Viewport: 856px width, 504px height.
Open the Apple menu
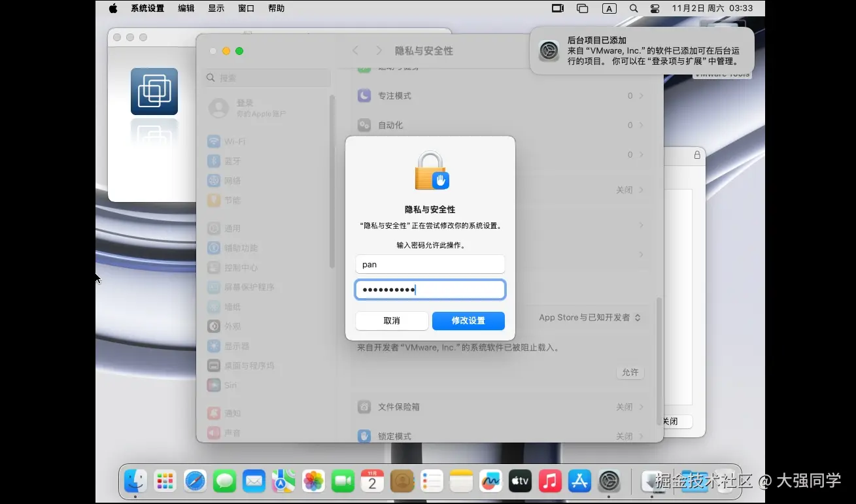112,8
